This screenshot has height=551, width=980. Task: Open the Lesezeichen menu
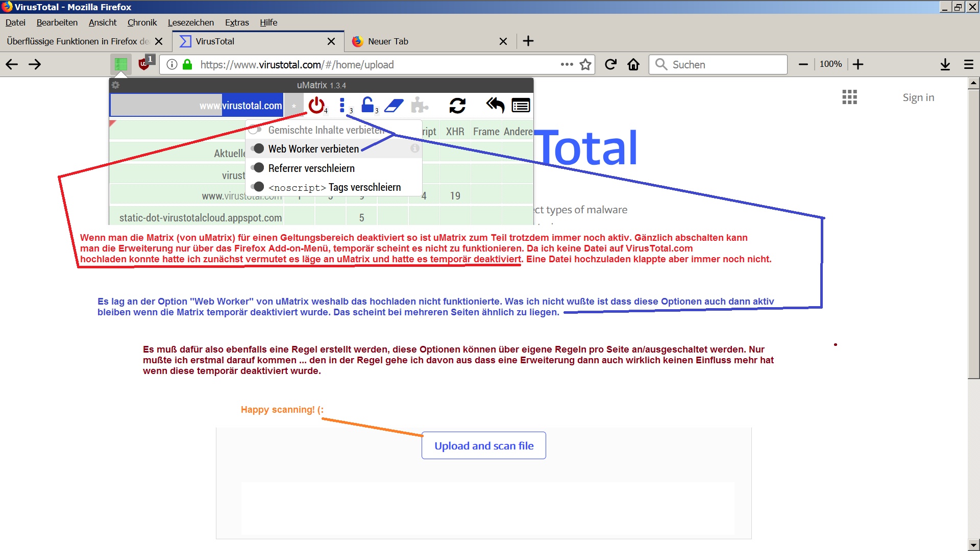click(190, 22)
